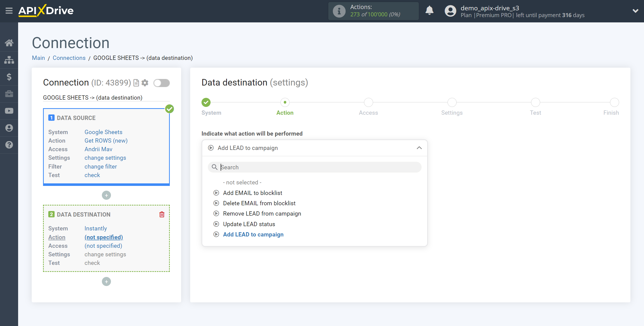Click the user profile icon in sidebar

point(9,128)
